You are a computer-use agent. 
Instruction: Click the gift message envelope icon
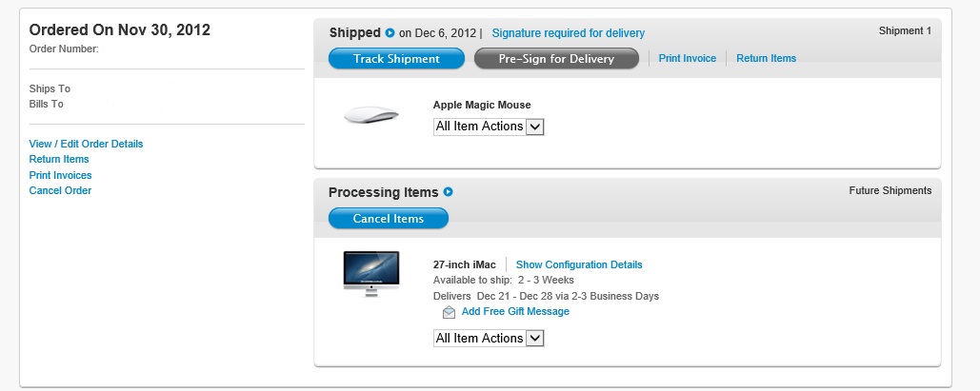click(x=449, y=312)
